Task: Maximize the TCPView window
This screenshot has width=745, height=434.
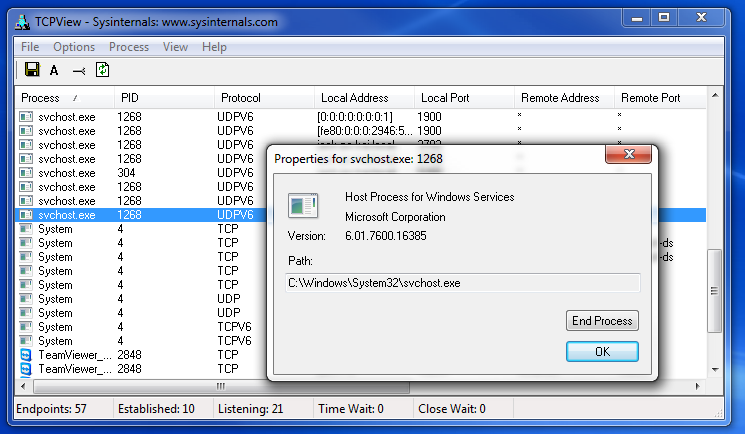Action: pos(664,18)
